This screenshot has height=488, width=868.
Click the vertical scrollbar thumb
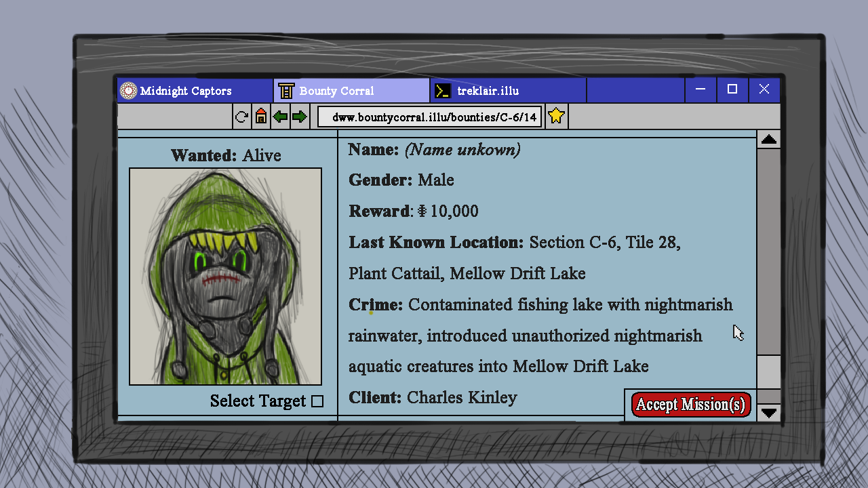point(768,372)
